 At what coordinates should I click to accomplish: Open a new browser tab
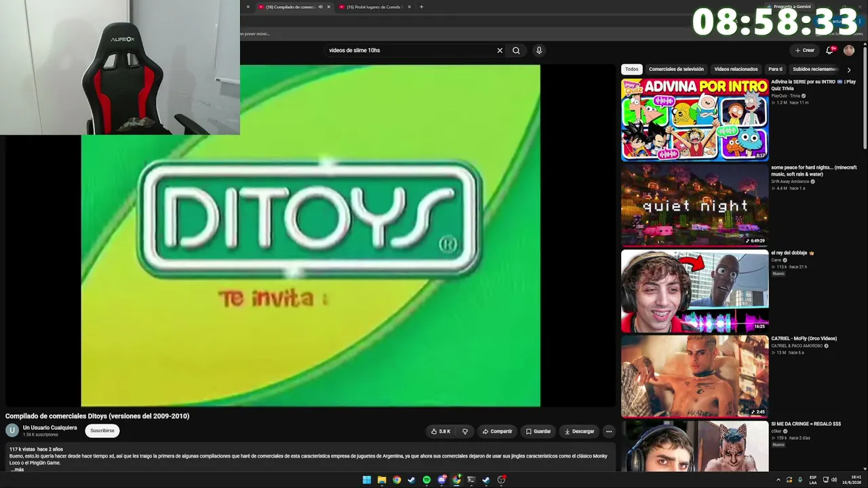(x=421, y=7)
